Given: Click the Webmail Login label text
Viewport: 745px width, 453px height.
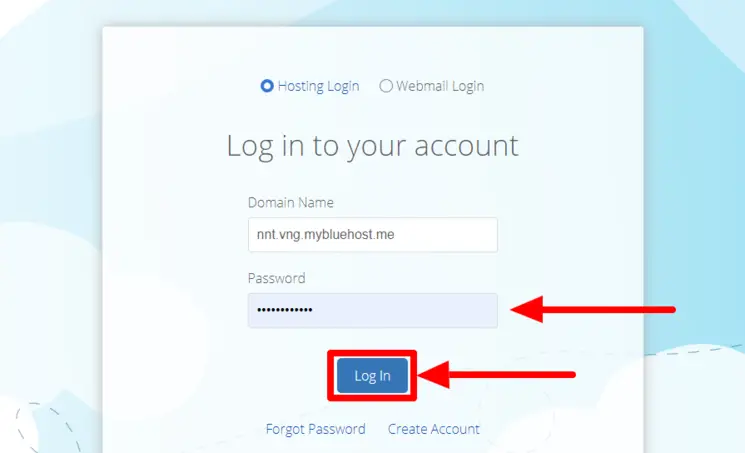Looking at the screenshot, I should tap(440, 87).
